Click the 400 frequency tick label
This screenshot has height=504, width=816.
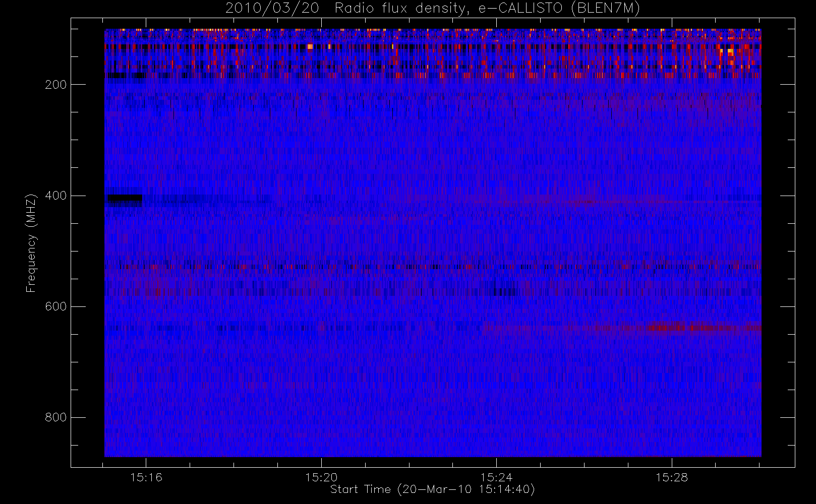[x=56, y=196]
